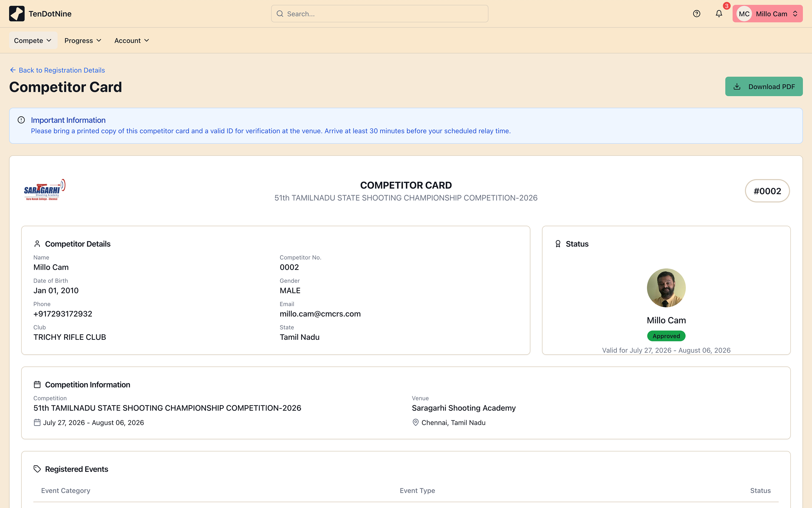Click the Millo Cam name in Competitor Details
This screenshot has height=508, width=812.
[51, 268]
